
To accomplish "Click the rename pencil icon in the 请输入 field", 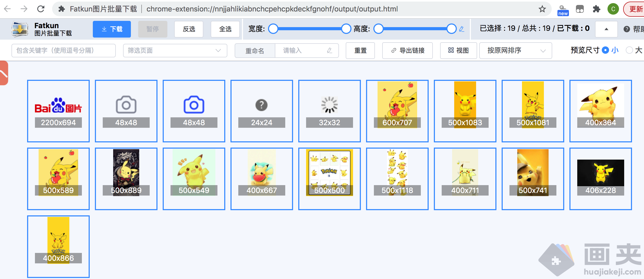I will pos(329,51).
